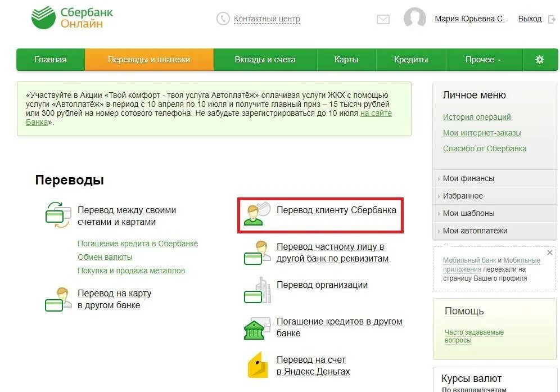Click the user avatar picture

(x=414, y=18)
